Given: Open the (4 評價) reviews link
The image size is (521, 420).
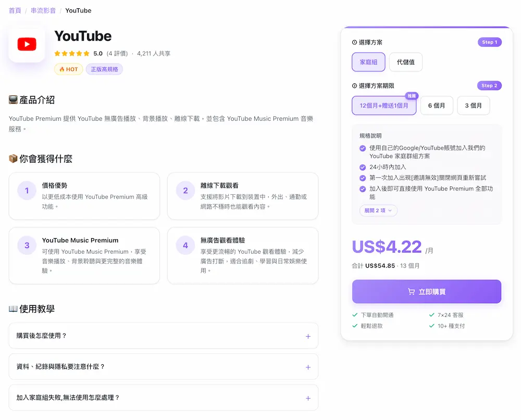Looking at the screenshot, I should point(117,54).
